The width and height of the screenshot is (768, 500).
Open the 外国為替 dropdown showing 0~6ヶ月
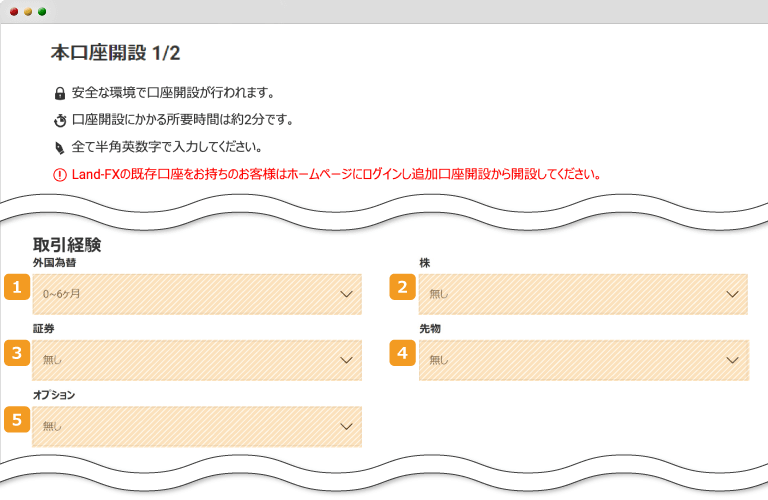click(x=197, y=294)
